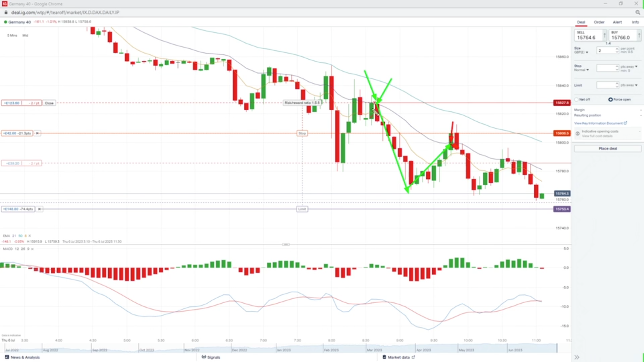Click EMA 21 period setting

tap(14, 236)
